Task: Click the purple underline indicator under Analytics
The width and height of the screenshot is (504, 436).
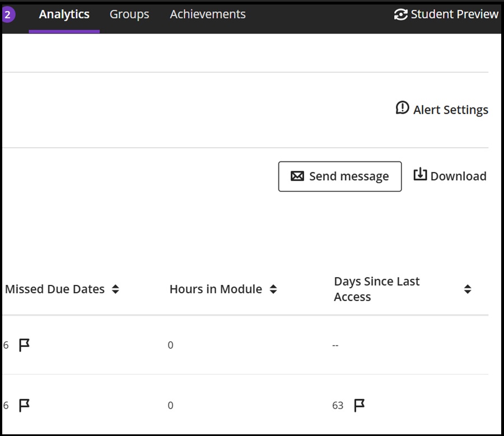Action: [64, 32]
